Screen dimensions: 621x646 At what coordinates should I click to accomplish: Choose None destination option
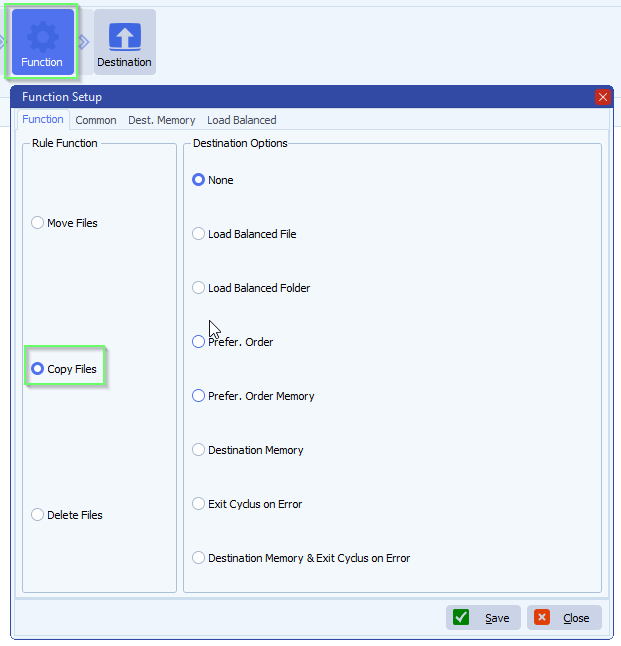(213, 180)
